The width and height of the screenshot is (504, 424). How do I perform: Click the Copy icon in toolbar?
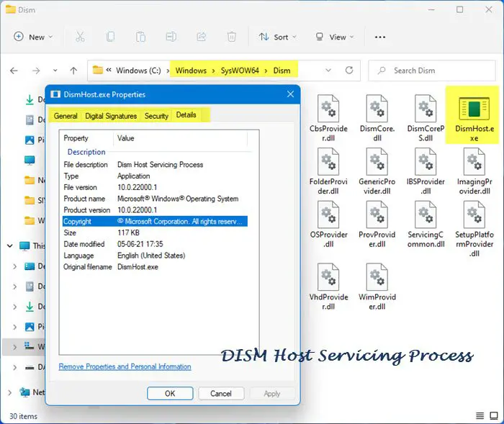tap(110, 37)
